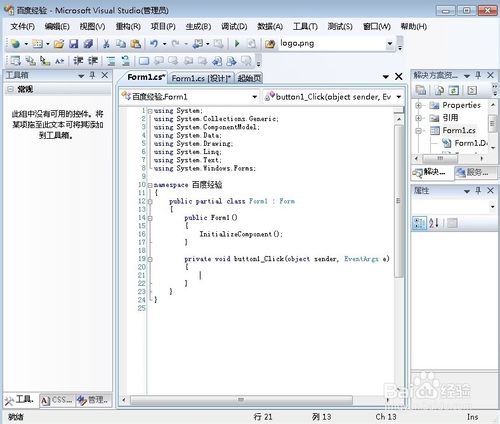Viewport: 500px width, 424px height.
Task: Toggle auto-hide pin on Toolbox panel
Action: pyautogui.click(x=92, y=75)
